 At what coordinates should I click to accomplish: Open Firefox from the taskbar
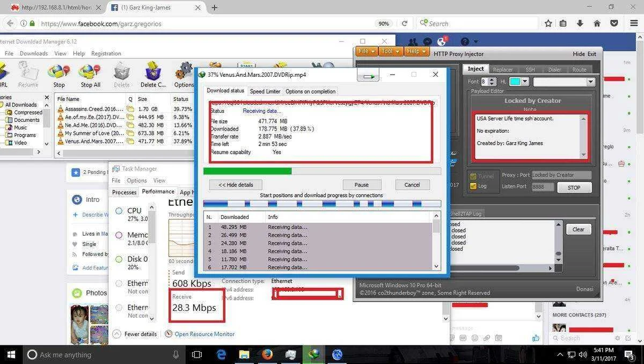click(267, 354)
